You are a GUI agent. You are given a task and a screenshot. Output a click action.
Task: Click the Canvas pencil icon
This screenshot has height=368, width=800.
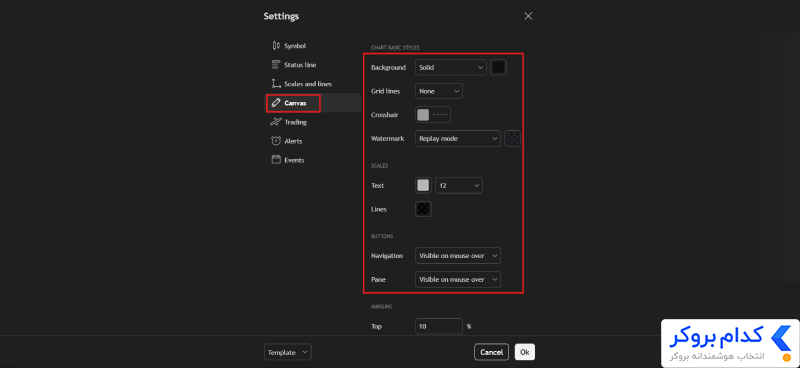point(276,103)
